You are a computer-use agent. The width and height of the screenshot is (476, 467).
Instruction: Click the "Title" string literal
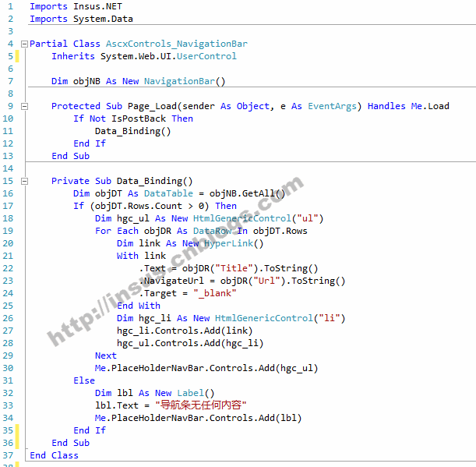tap(234, 268)
